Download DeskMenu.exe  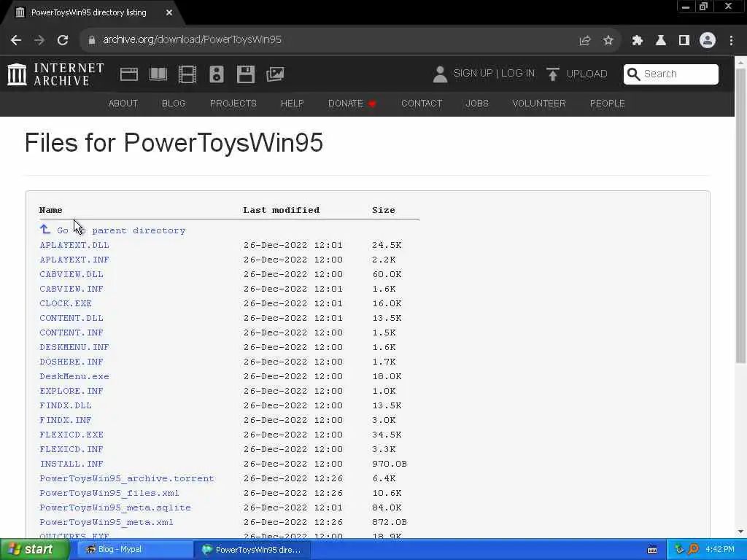(x=74, y=376)
